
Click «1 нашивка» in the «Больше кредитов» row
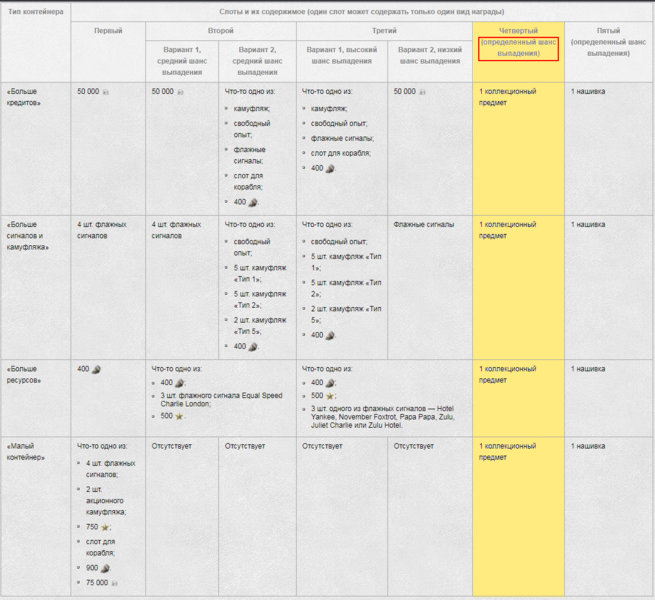[x=588, y=91]
